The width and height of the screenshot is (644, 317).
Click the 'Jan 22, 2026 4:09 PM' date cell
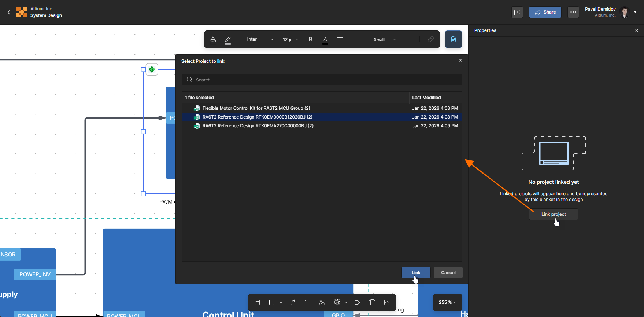pyautogui.click(x=435, y=126)
